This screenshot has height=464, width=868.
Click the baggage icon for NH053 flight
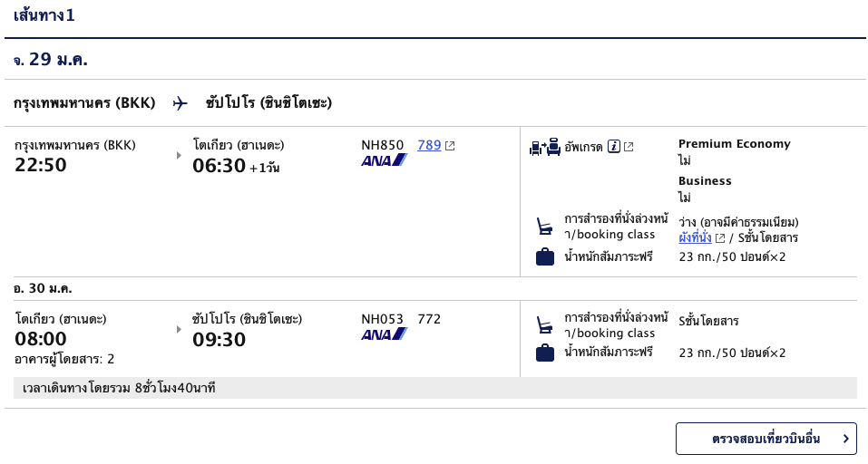545,353
